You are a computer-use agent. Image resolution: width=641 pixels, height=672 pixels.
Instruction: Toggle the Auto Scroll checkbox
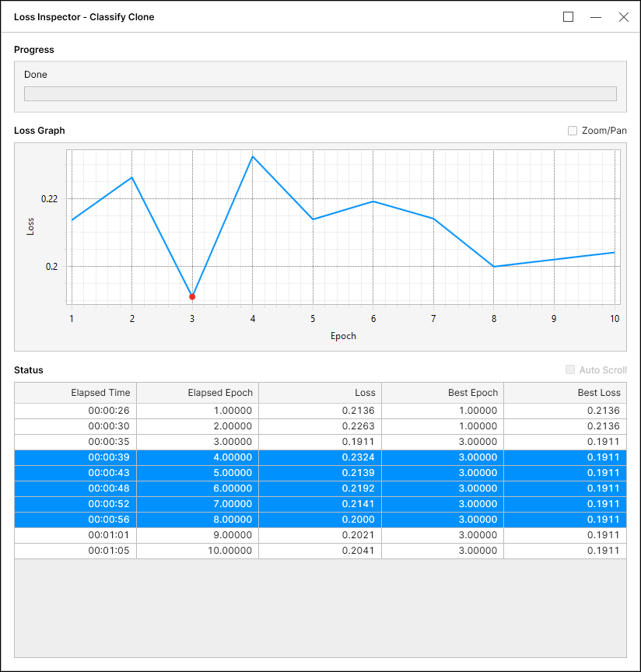(571, 370)
